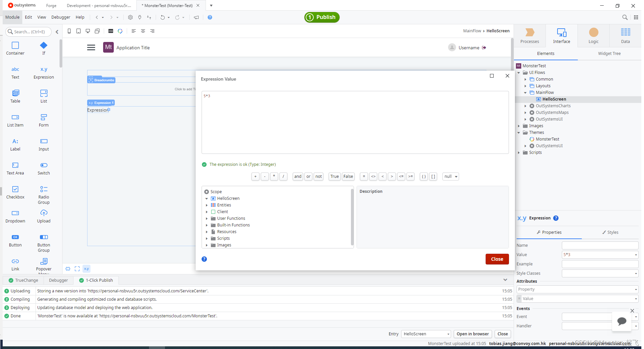This screenshot has width=644, height=349.
Task: Switch to the Styles tab
Action: [610, 232]
